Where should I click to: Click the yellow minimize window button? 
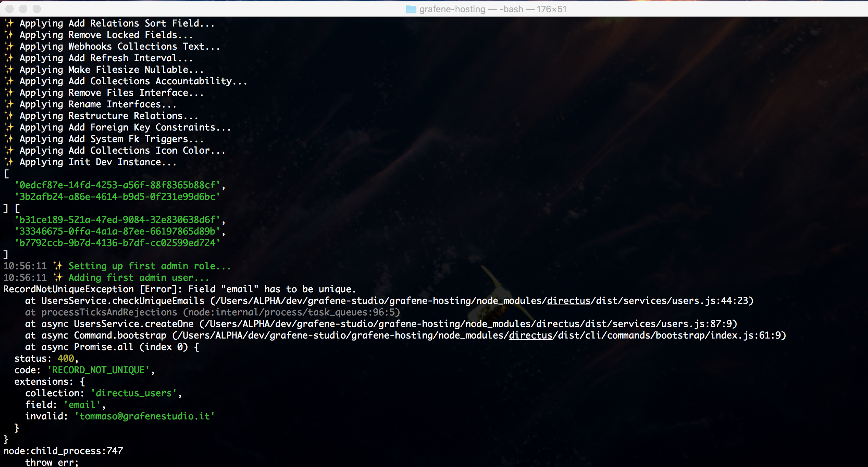[x=23, y=8]
